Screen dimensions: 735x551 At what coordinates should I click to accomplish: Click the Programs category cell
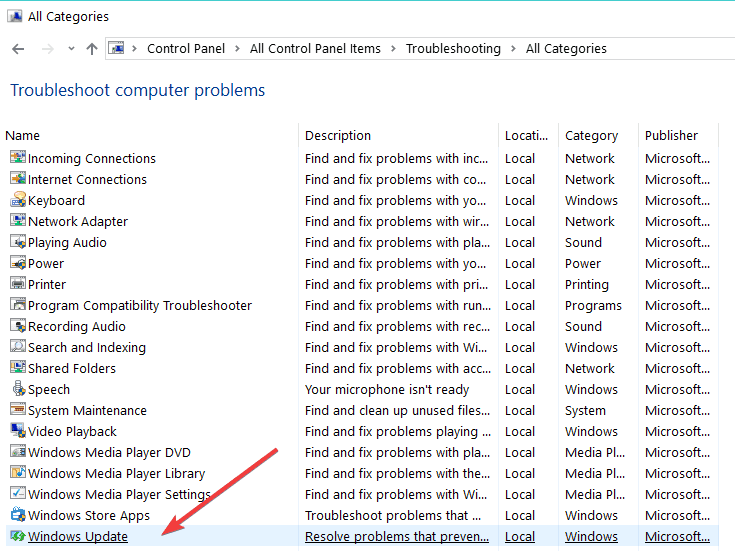593,306
